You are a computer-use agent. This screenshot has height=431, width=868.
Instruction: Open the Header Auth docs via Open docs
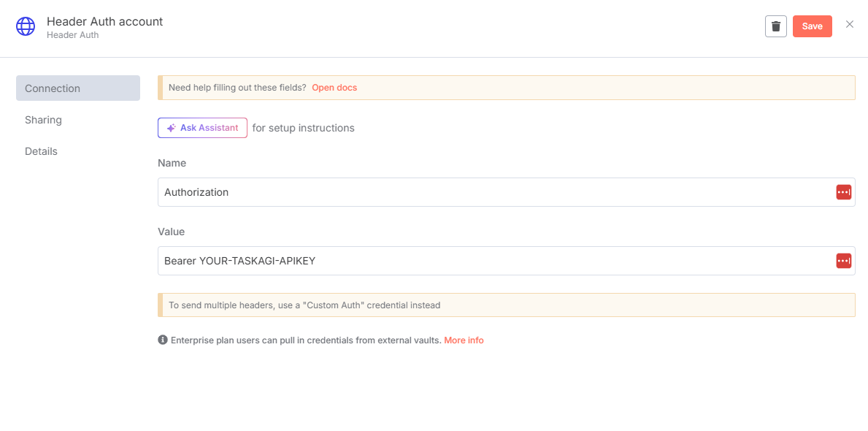(334, 87)
